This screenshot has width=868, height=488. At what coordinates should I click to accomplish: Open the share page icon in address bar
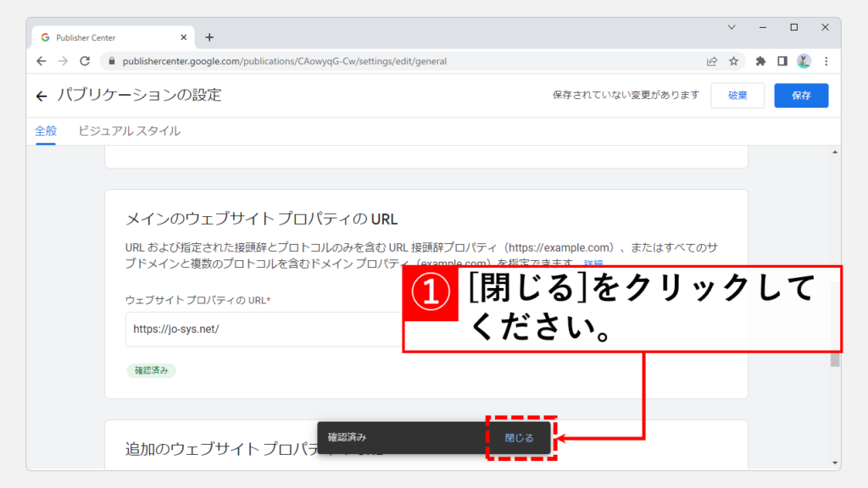point(712,61)
